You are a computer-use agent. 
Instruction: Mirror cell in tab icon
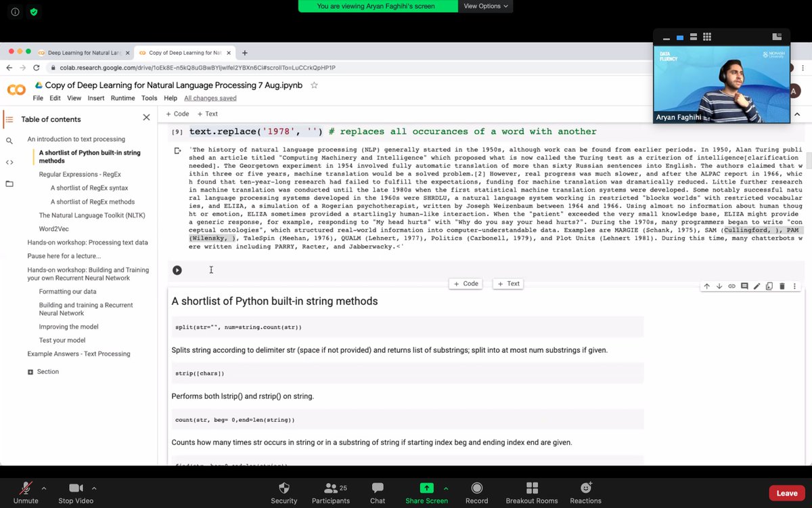[x=769, y=286]
